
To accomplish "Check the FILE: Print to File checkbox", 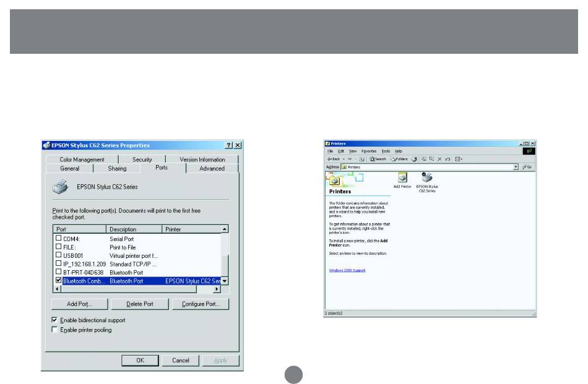I will coord(59,247).
